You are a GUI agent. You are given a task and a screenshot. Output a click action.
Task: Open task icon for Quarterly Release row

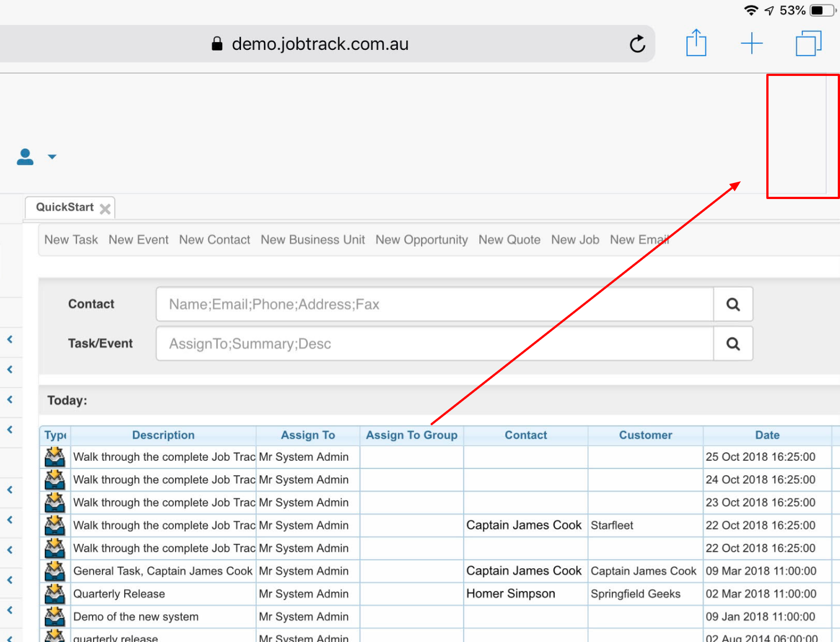tap(55, 594)
